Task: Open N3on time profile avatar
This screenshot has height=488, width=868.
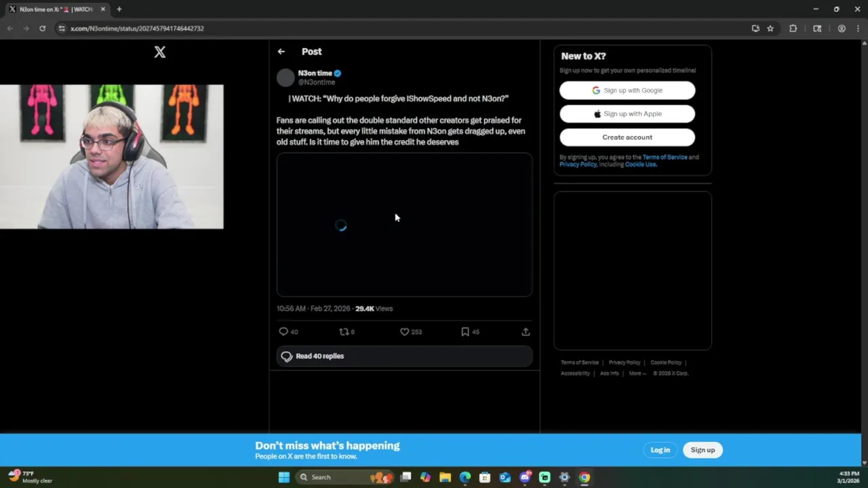Action: (x=285, y=77)
